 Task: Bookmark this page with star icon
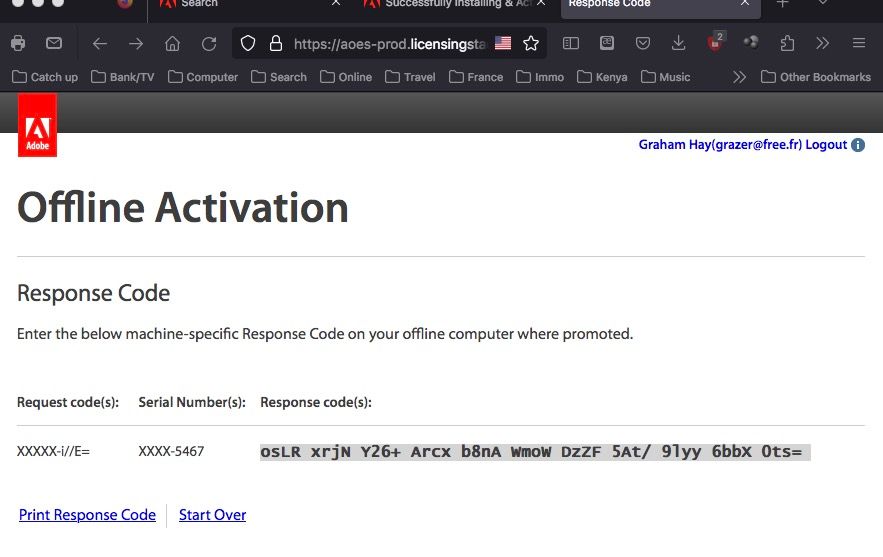coord(531,43)
